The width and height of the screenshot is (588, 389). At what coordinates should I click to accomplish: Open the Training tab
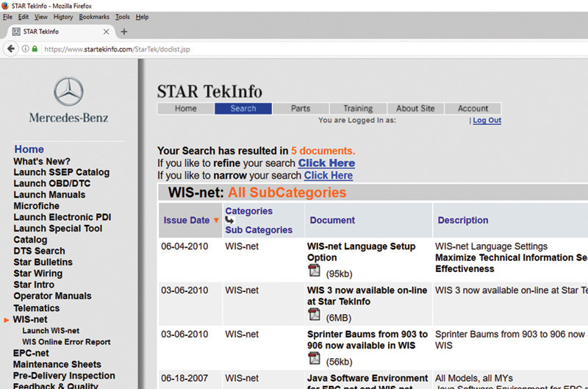tap(358, 108)
